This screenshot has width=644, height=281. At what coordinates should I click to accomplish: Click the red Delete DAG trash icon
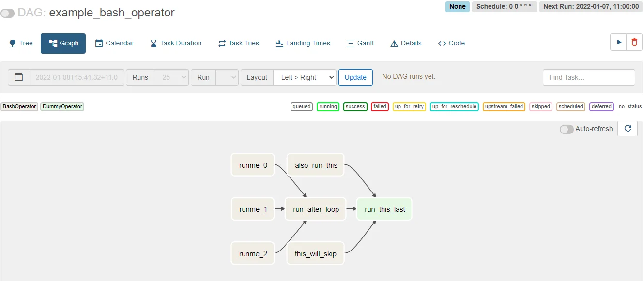click(x=634, y=43)
